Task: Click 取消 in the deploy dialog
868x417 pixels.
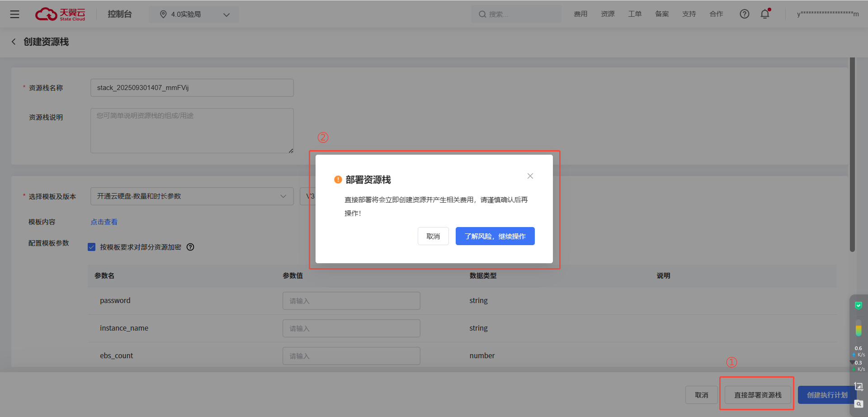Action: [x=433, y=236]
